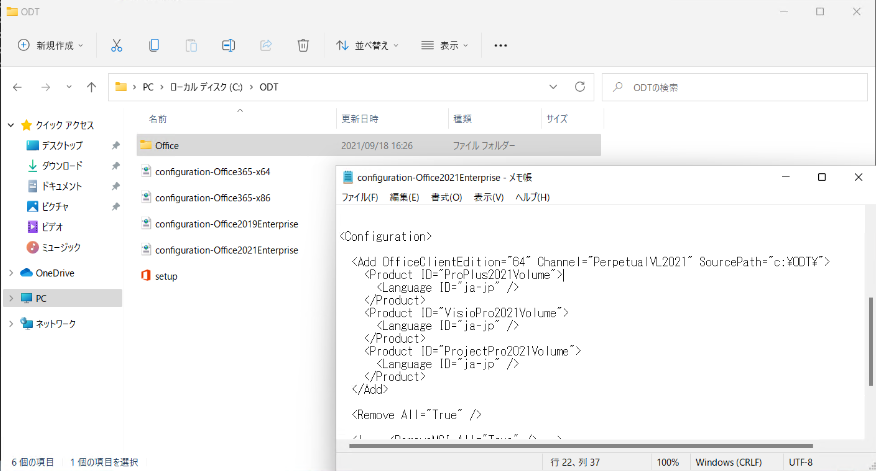This screenshot has width=876, height=471.
Task: Click the Music sidebar icon
Action: (x=32, y=247)
